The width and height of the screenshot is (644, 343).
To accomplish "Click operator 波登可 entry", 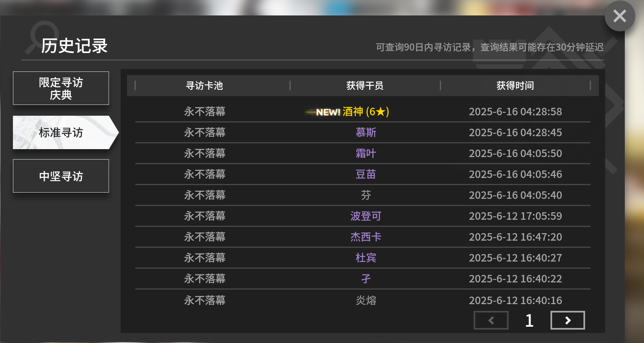I will coord(366,216).
